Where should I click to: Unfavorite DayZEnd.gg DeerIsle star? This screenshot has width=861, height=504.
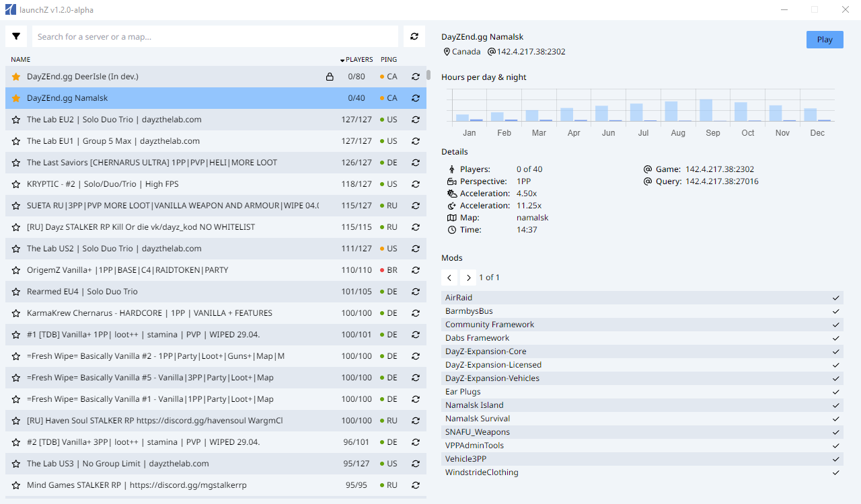click(16, 77)
